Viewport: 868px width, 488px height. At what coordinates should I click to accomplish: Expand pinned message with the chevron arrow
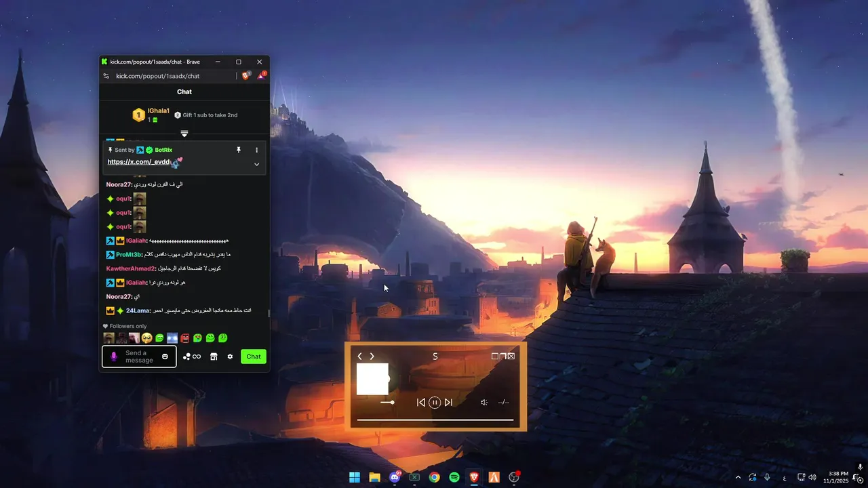pyautogui.click(x=256, y=164)
